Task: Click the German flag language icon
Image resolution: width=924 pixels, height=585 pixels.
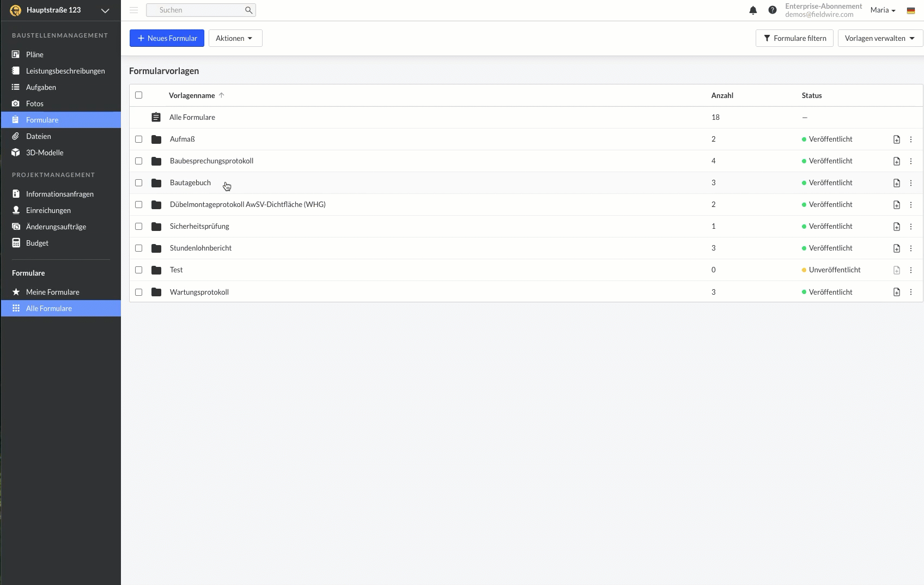Action: pyautogui.click(x=911, y=10)
